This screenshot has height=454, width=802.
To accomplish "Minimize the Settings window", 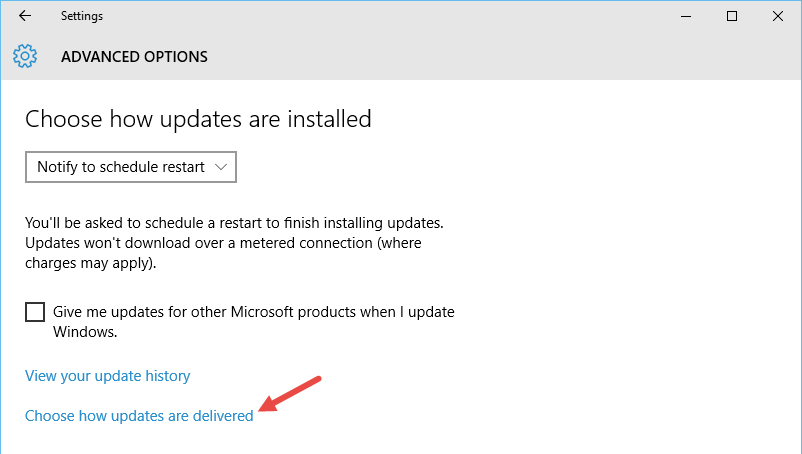I will coord(686,16).
